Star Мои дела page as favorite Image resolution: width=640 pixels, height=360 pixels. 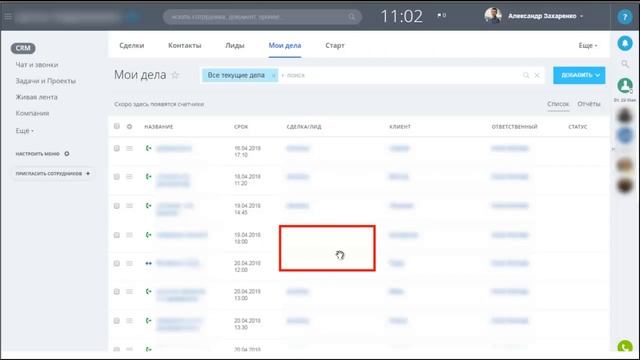175,75
